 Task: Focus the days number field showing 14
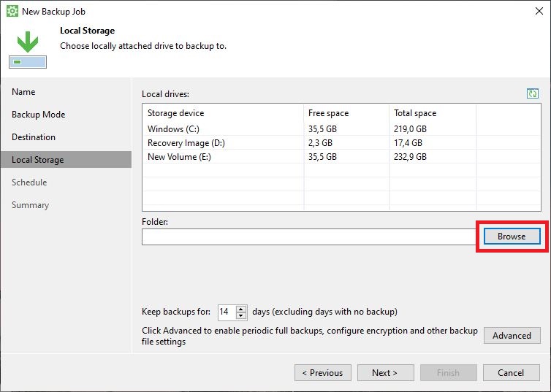coord(227,312)
